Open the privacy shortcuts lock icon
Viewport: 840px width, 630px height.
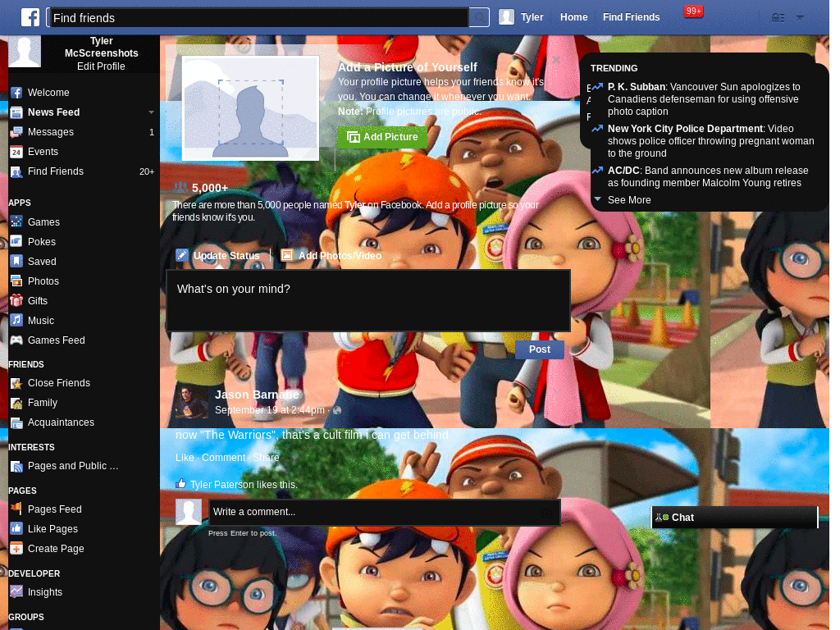pyautogui.click(x=778, y=18)
